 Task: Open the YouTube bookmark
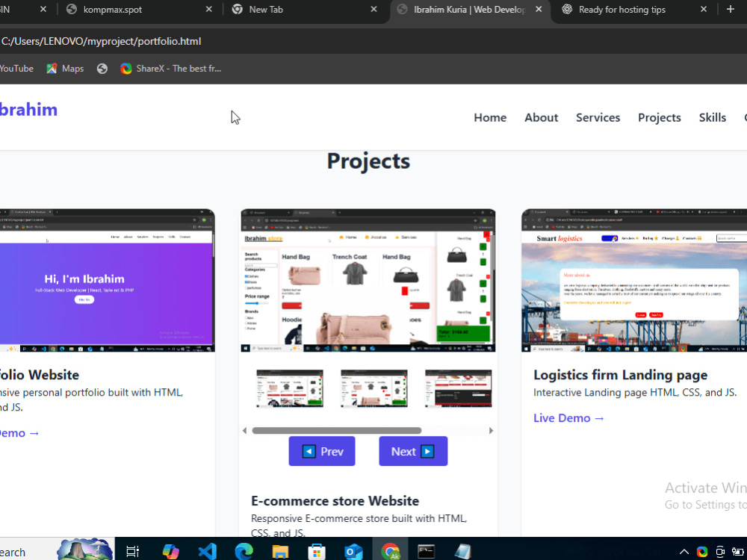16,69
